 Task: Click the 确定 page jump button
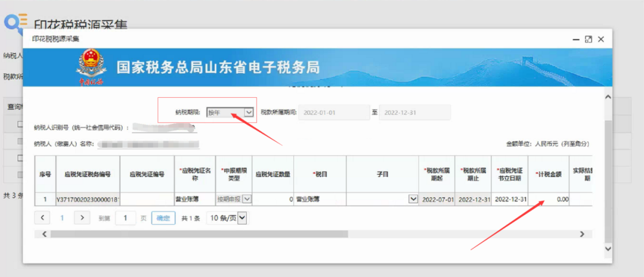click(163, 218)
